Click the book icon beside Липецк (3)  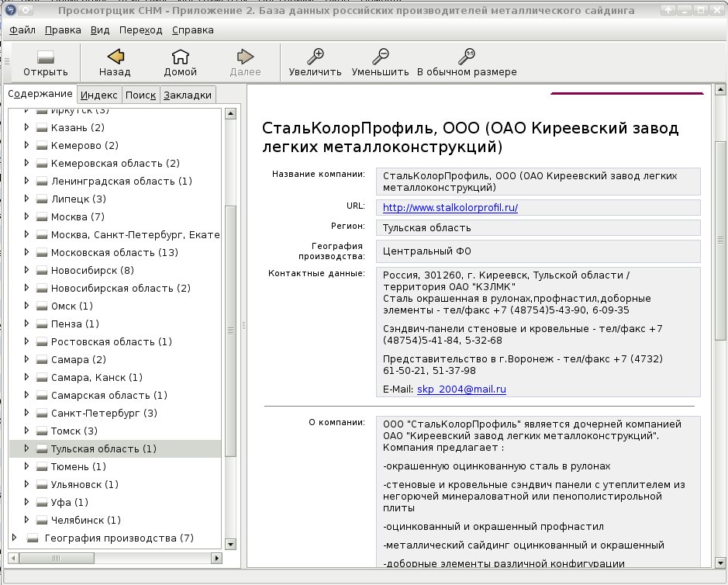(42, 199)
